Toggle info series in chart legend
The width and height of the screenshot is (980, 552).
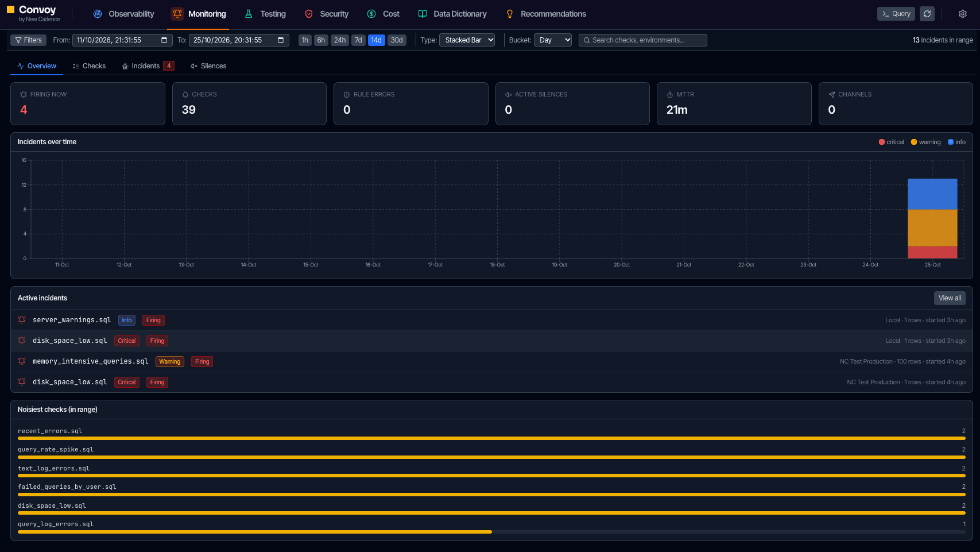pyautogui.click(x=957, y=142)
